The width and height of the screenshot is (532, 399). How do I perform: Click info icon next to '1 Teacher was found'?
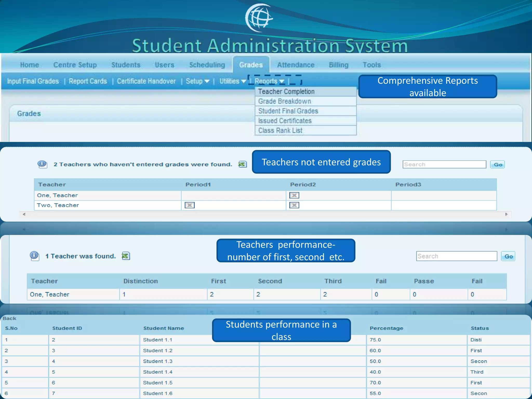pyautogui.click(x=34, y=256)
